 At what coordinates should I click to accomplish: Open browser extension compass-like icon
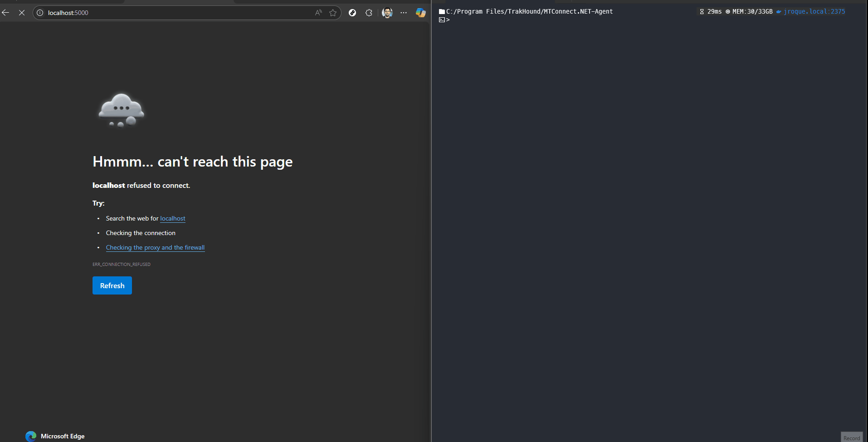352,13
